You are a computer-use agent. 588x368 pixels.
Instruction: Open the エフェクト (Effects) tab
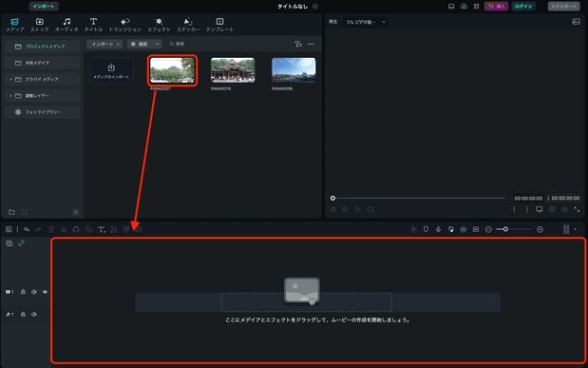pyautogui.click(x=159, y=25)
